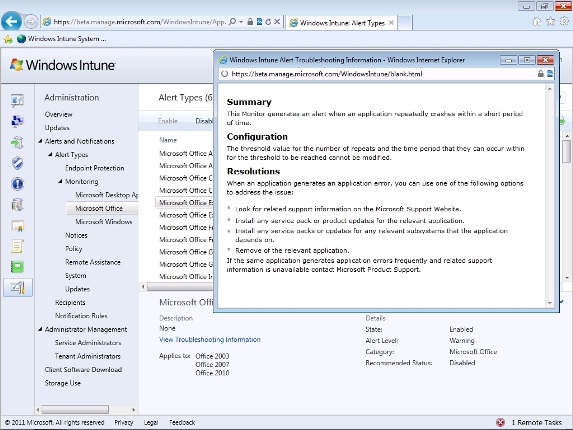
Task: Click the browser Forward arrow button
Action: point(31,22)
